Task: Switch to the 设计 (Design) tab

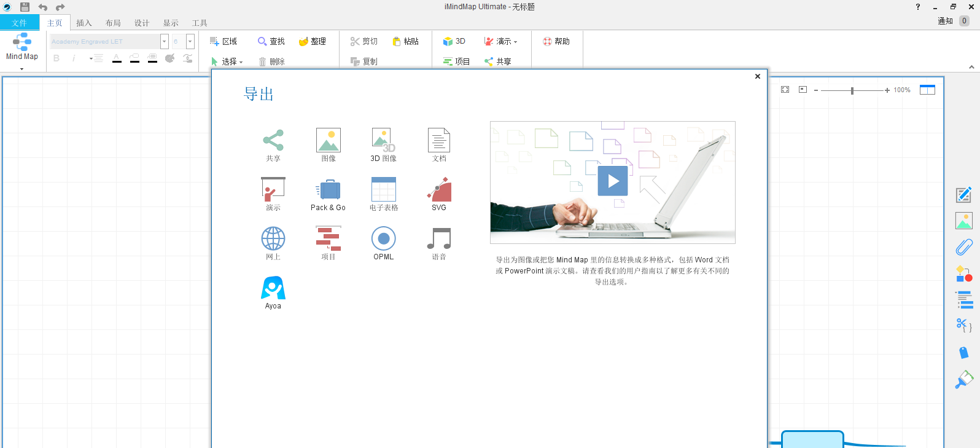Action: pyautogui.click(x=142, y=23)
